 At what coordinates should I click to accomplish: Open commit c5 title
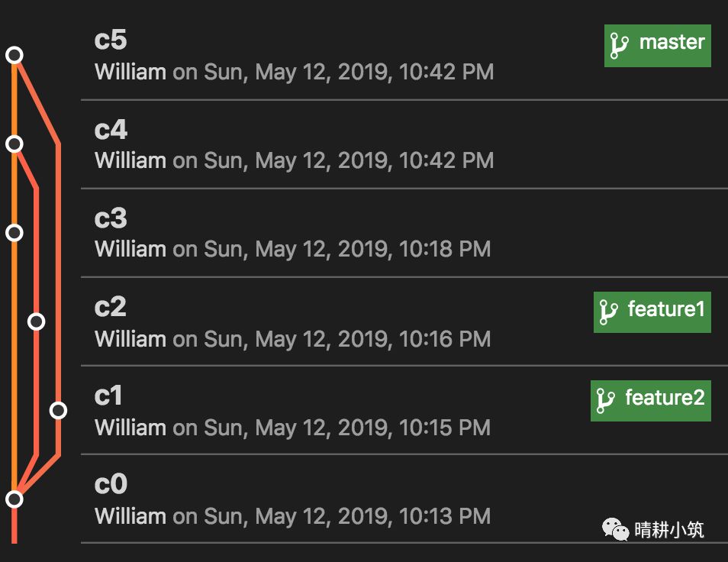[111, 40]
